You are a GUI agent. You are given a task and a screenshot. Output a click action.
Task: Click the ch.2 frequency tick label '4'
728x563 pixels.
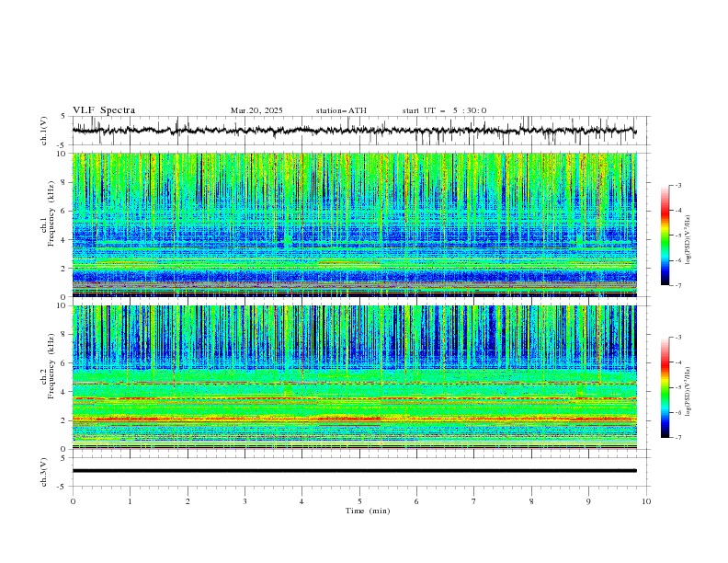(x=65, y=392)
